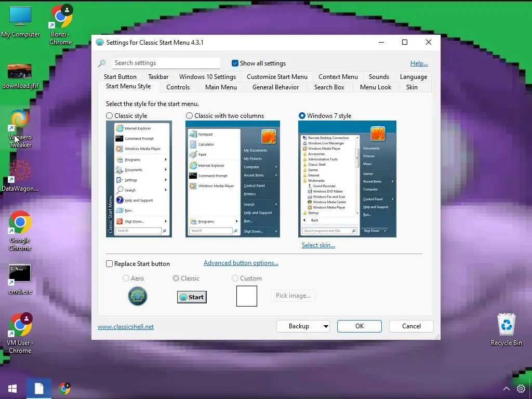Image resolution: width=532 pixels, height=399 pixels.
Task: Select Windows 7 style radio button
Action: point(302,116)
